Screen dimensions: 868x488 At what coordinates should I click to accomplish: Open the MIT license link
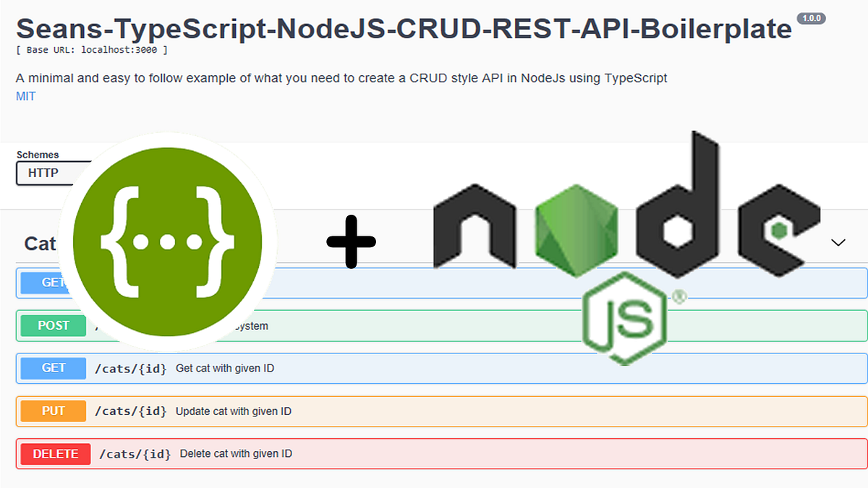pos(25,95)
